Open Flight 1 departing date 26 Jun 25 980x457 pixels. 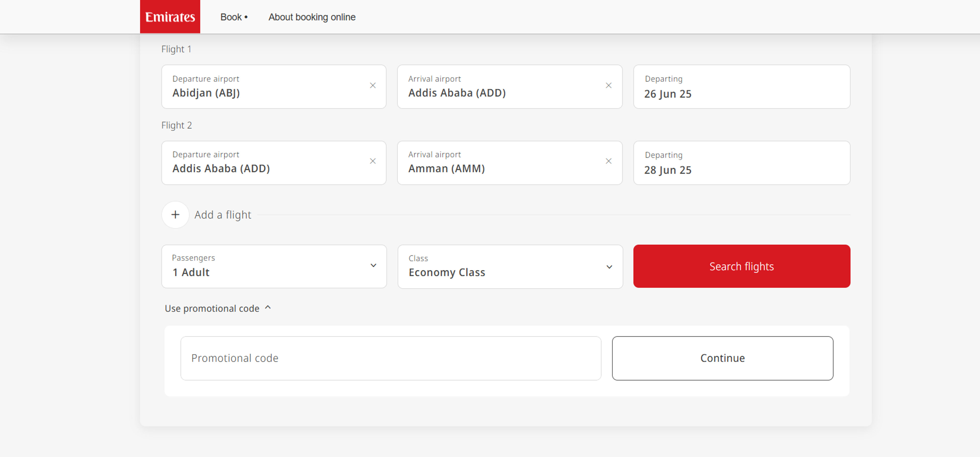click(x=741, y=87)
